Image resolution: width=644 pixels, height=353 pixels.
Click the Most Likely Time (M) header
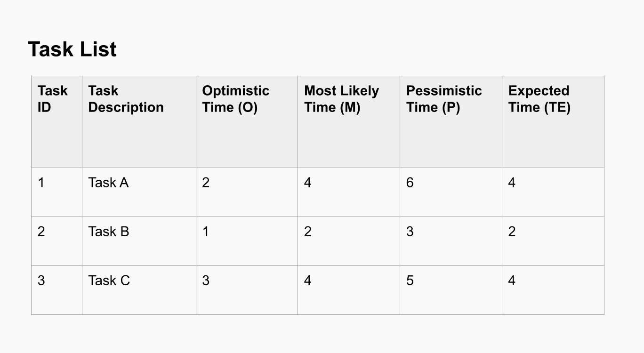tap(341, 99)
